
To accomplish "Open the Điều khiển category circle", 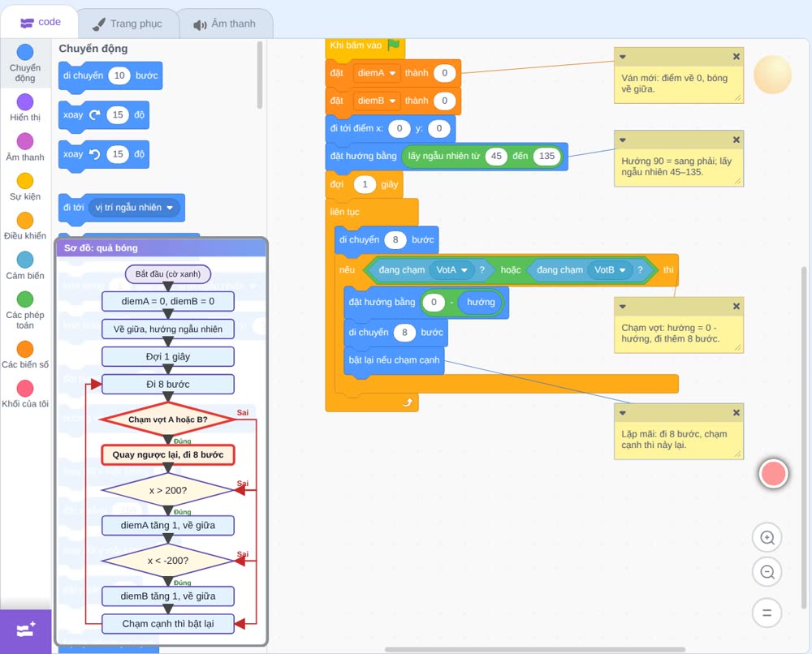I will 25,221.
